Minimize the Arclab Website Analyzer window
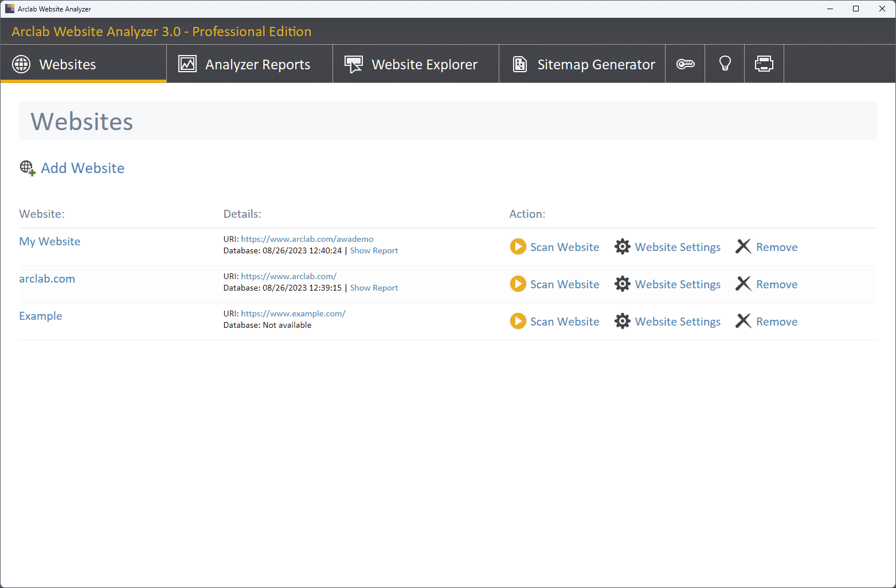896x588 pixels. [830, 9]
